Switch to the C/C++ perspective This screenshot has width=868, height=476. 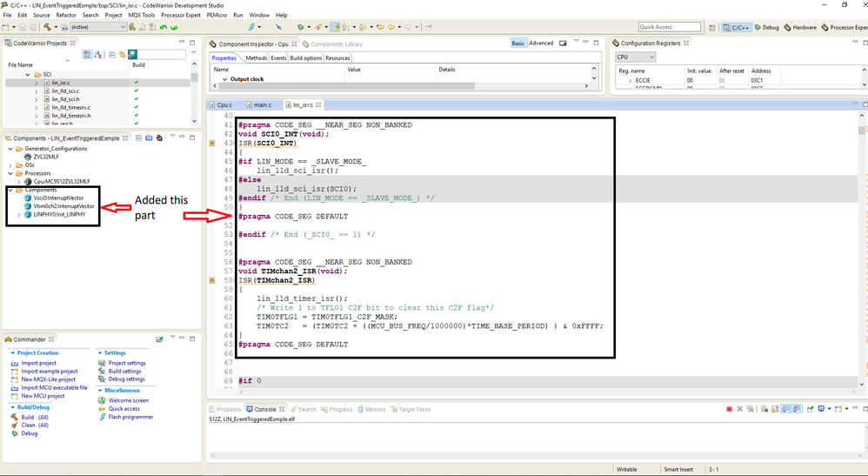736,27
